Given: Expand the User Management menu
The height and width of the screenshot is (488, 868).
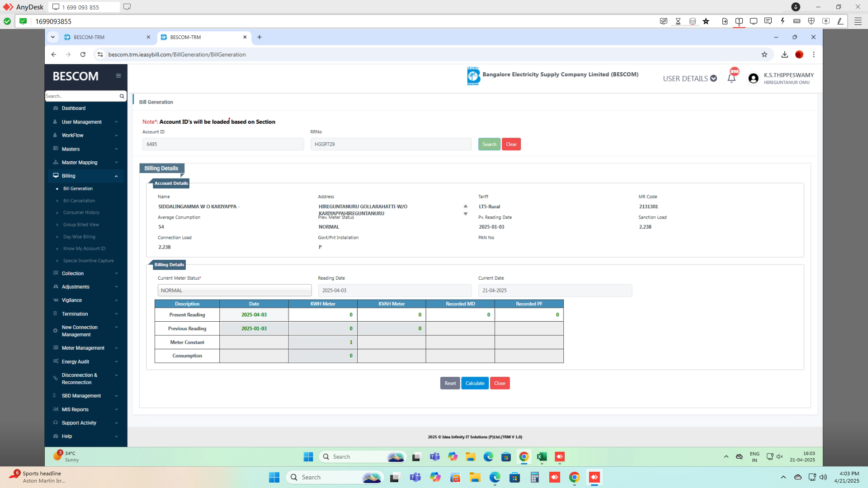Looking at the screenshot, I should (86, 122).
